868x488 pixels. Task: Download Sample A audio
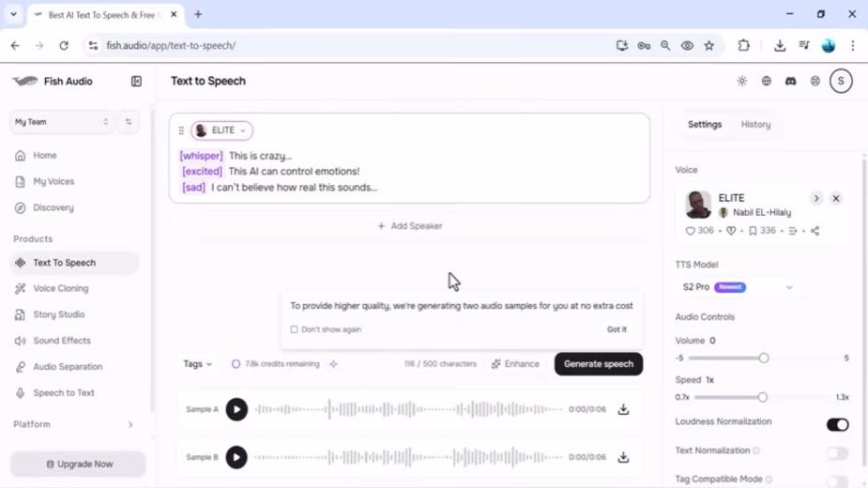(x=623, y=409)
